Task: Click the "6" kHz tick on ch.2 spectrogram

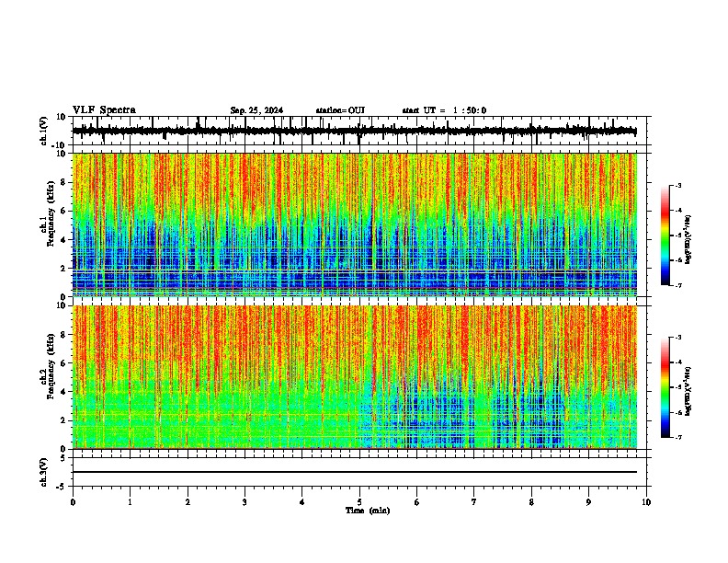Action: tap(64, 363)
